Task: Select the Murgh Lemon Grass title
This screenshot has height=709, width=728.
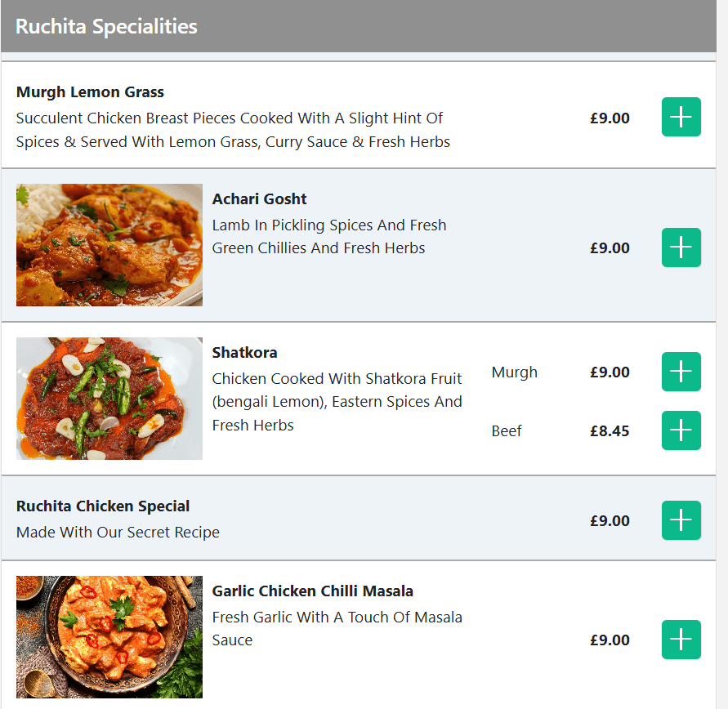Action: coord(90,92)
